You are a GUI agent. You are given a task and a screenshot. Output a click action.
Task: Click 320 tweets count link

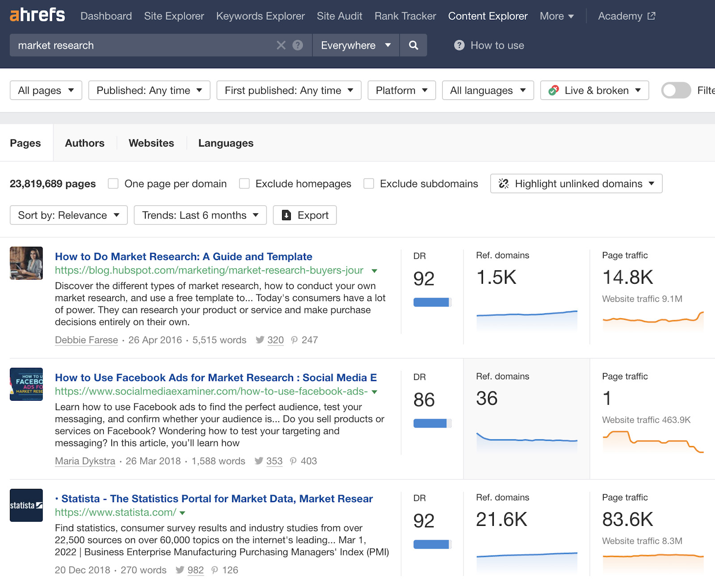(275, 340)
